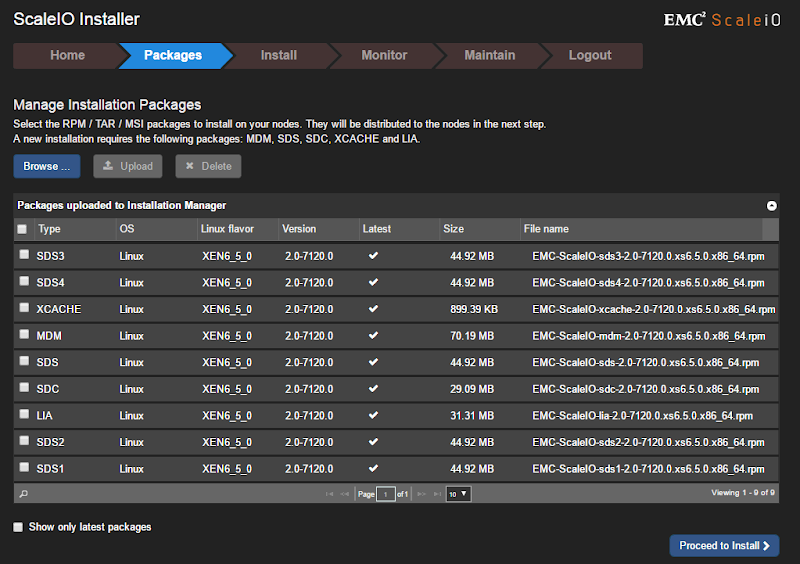Go to first page arrow icon

(329, 494)
